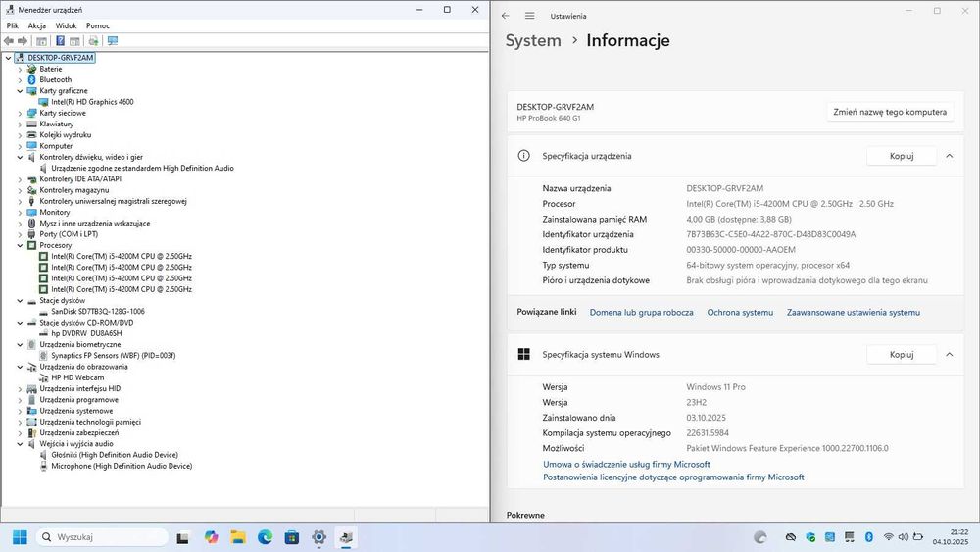Launch Copilot from the taskbar
This screenshot has width=980, height=552.
(x=212, y=537)
